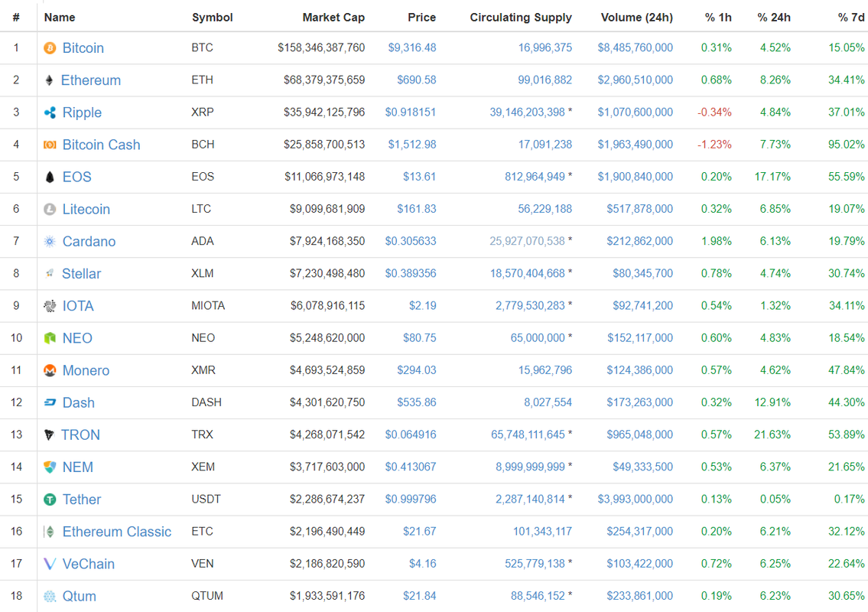
Task: Click the Bitcoin coin logo icon
Action: pos(50,48)
